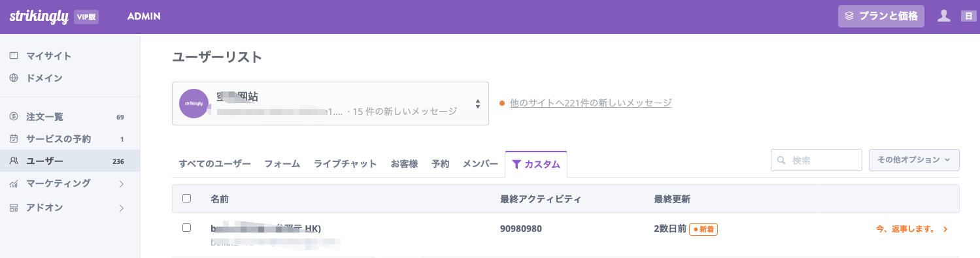Viewport: 980px width, 258px height.
Task: Expand the マーケティング sidebar menu
Action: [122, 184]
